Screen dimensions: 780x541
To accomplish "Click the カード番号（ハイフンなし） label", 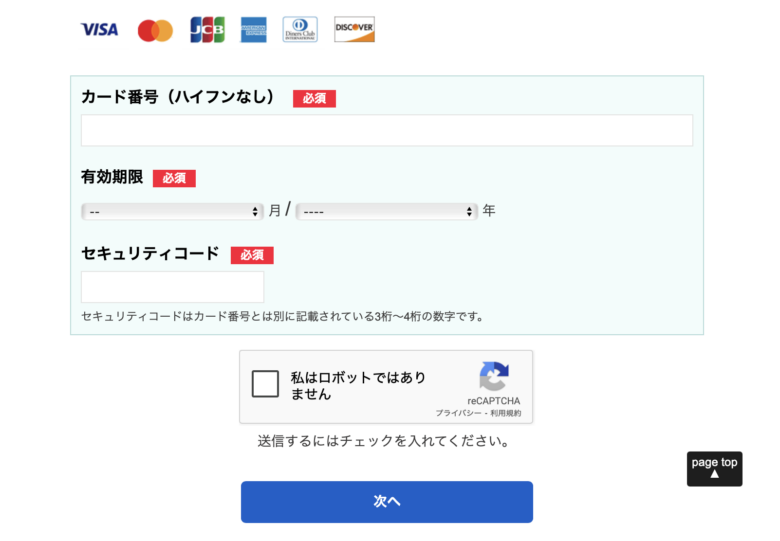I will (x=178, y=96).
